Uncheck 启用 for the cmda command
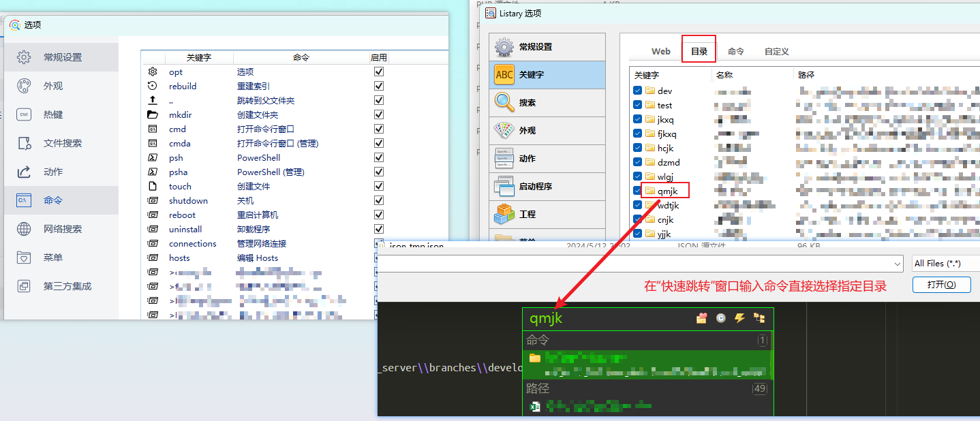Image resolution: width=980 pixels, height=421 pixels. tap(379, 143)
